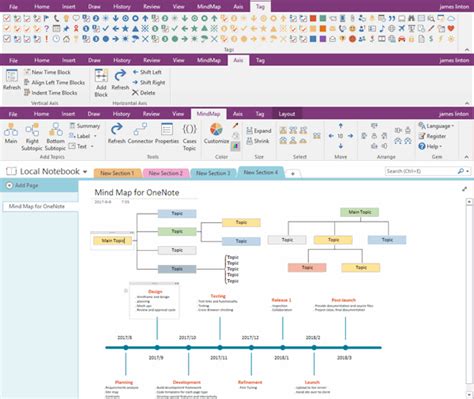Select the green square tag
Screen dimensions: 474x399
pyautogui.click(x=323, y=18)
